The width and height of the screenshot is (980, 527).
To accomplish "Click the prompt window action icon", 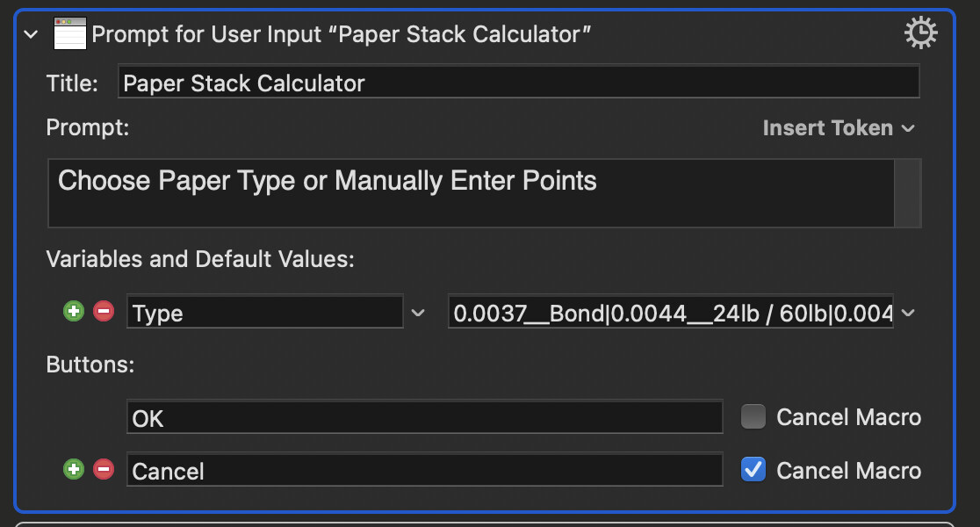I will [70, 34].
